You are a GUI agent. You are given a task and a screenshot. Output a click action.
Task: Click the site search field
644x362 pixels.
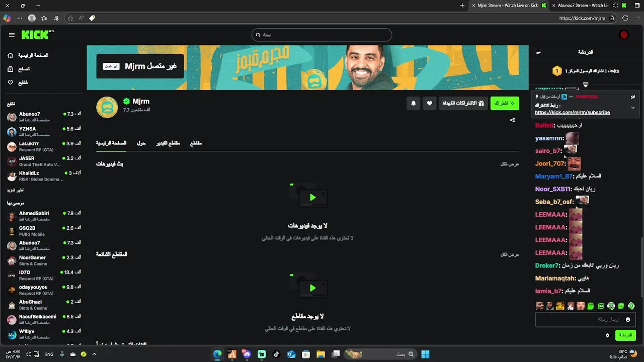[x=321, y=35]
